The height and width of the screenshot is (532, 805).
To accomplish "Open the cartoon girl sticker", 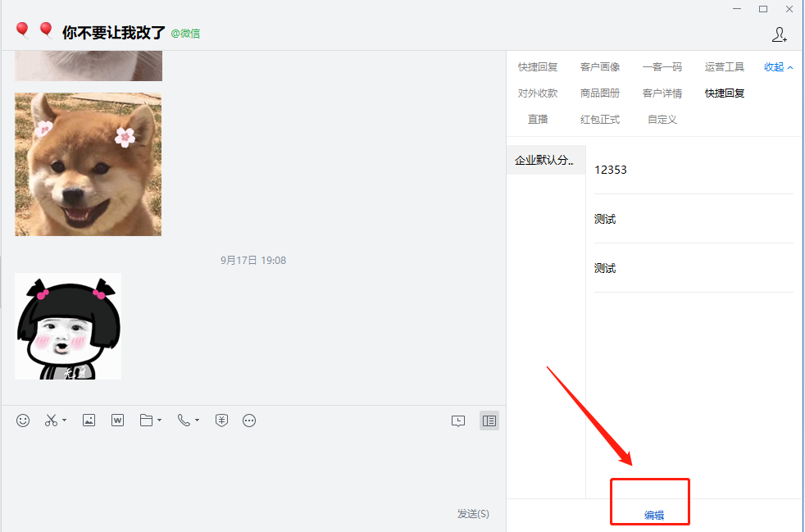I will pos(68,326).
